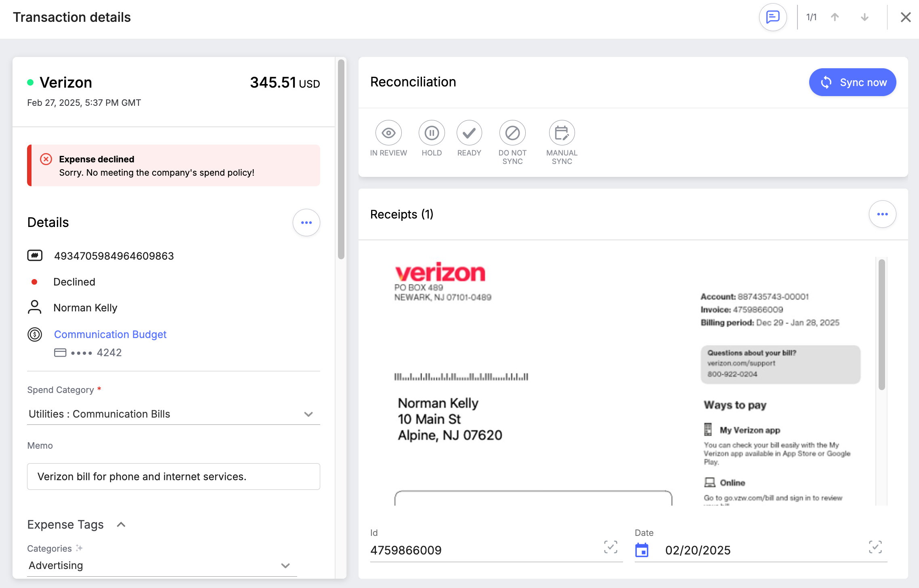Click the credit card icon ending 4242
The width and height of the screenshot is (919, 588).
click(x=60, y=353)
